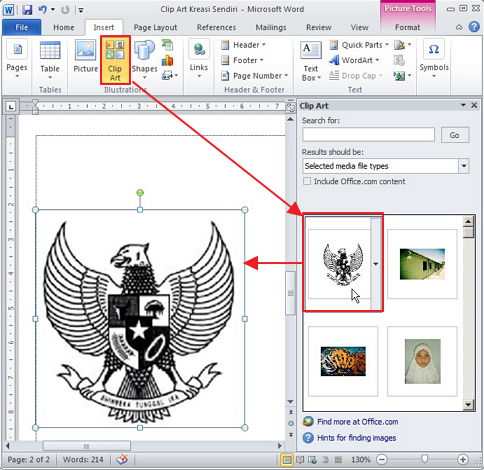Screen dimensions: 484x470
Task: Click the 130% zoom level button
Action: 360,460
